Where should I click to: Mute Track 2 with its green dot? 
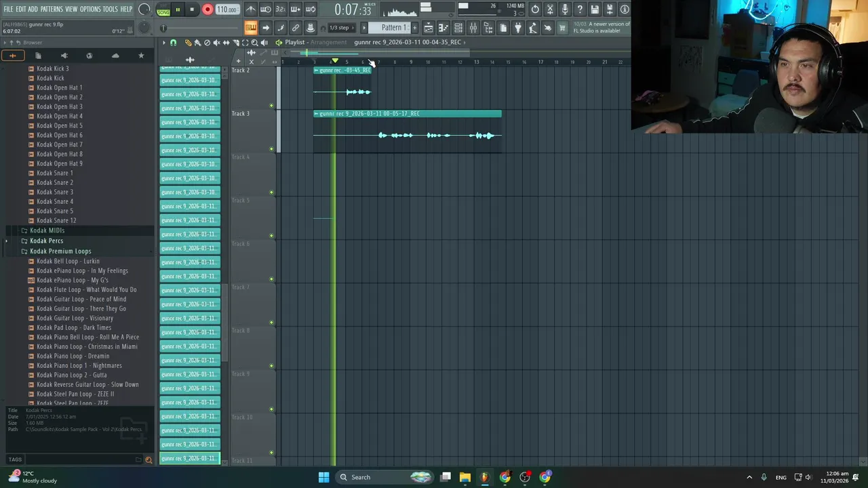(271, 106)
